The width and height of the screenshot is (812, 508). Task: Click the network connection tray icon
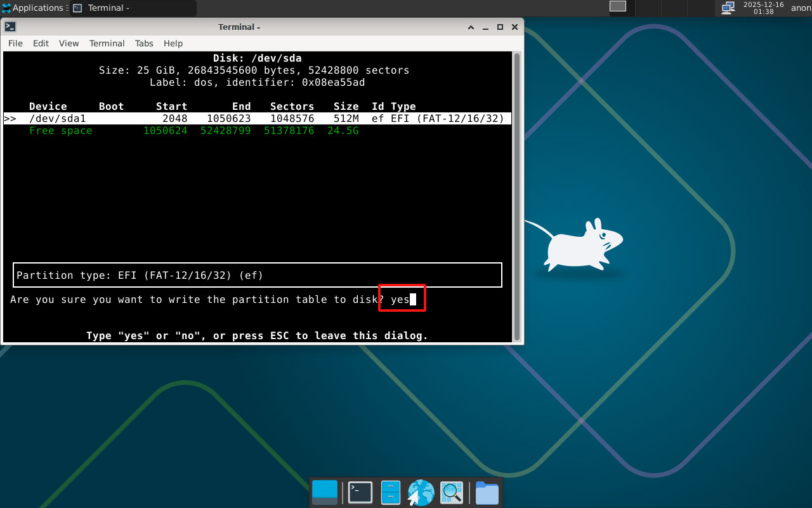pyautogui.click(x=728, y=8)
